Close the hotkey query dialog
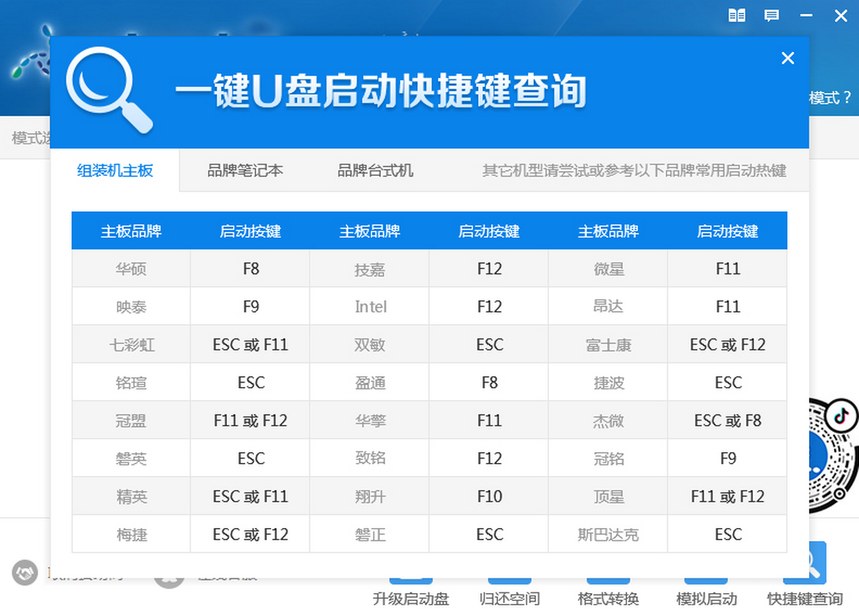This screenshot has width=859, height=616. point(787,59)
